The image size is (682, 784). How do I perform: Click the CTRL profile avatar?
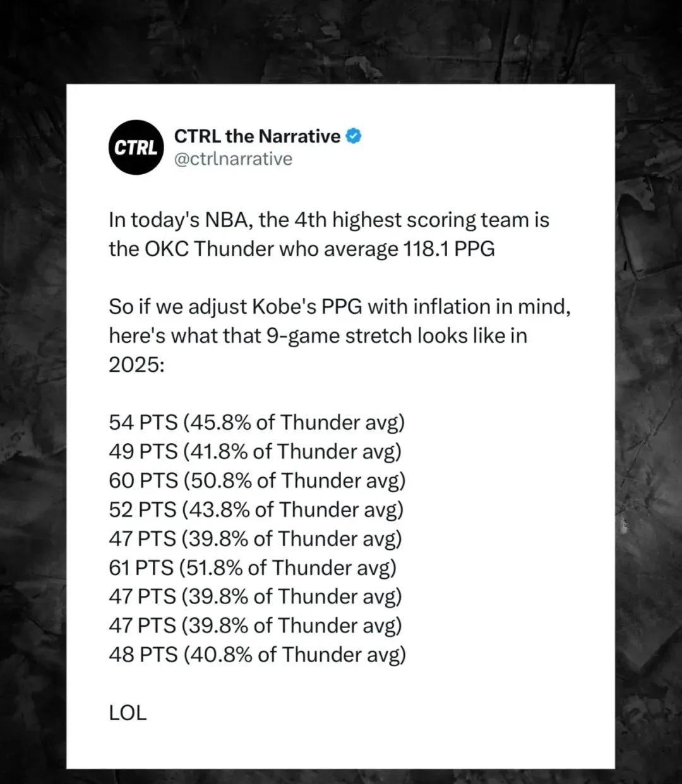(136, 146)
